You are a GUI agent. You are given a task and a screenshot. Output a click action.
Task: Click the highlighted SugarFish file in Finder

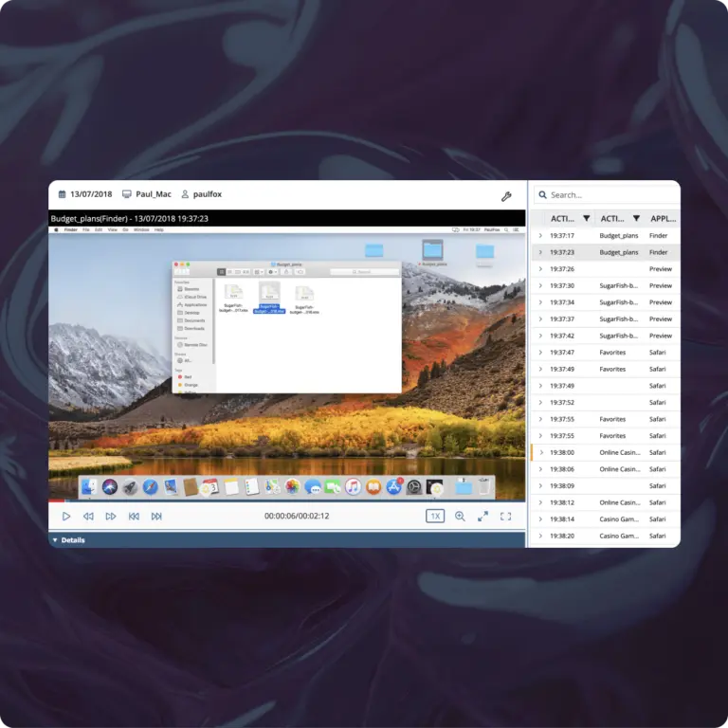(x=269, y=298)
